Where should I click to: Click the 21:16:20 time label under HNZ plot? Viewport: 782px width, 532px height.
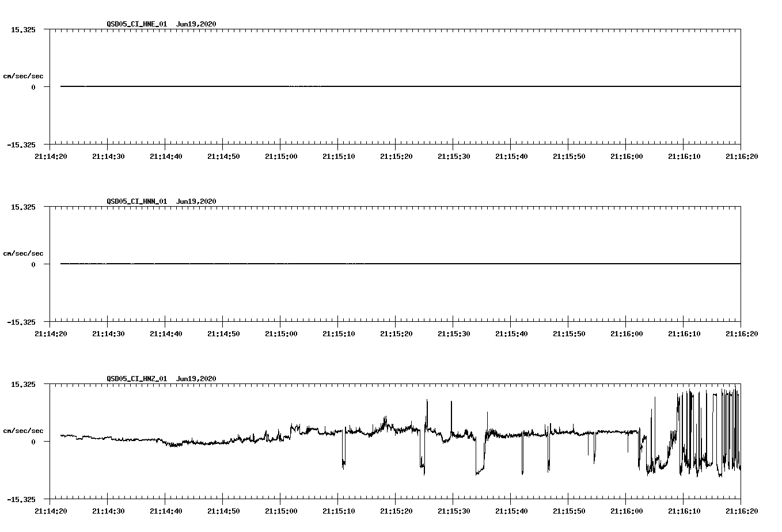(742, 511)
